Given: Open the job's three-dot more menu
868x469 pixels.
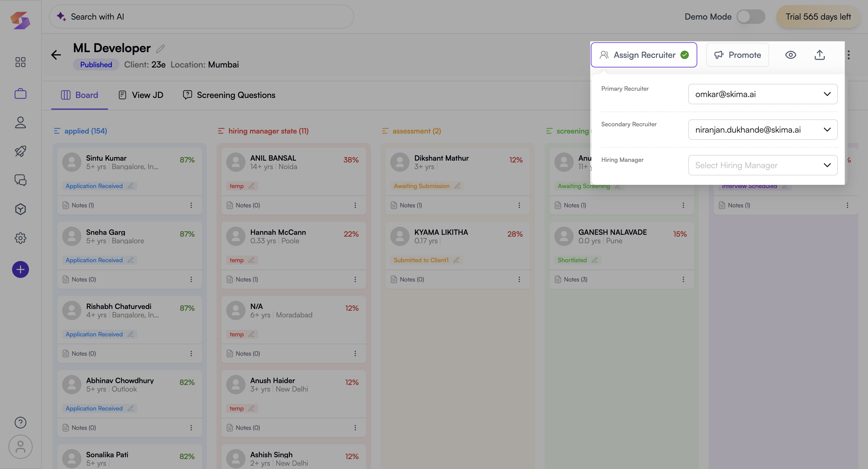Looking at the screenshot, I should [x=849, y=55].
